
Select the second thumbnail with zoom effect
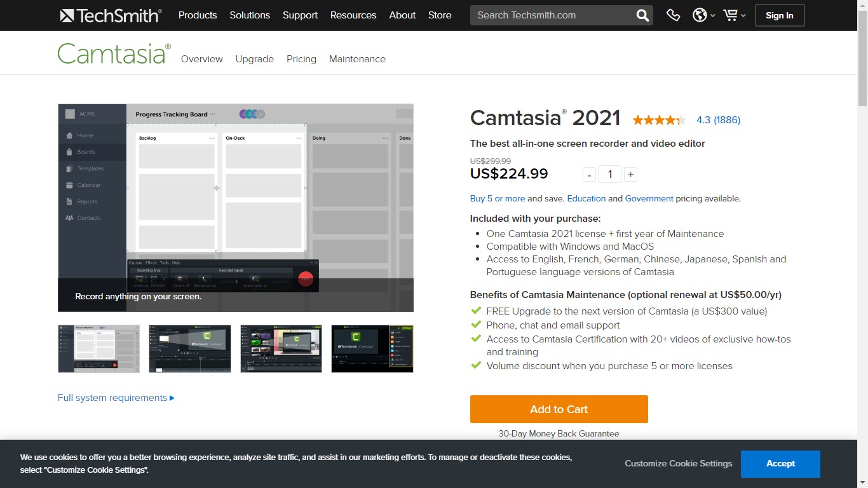[190, 349]
